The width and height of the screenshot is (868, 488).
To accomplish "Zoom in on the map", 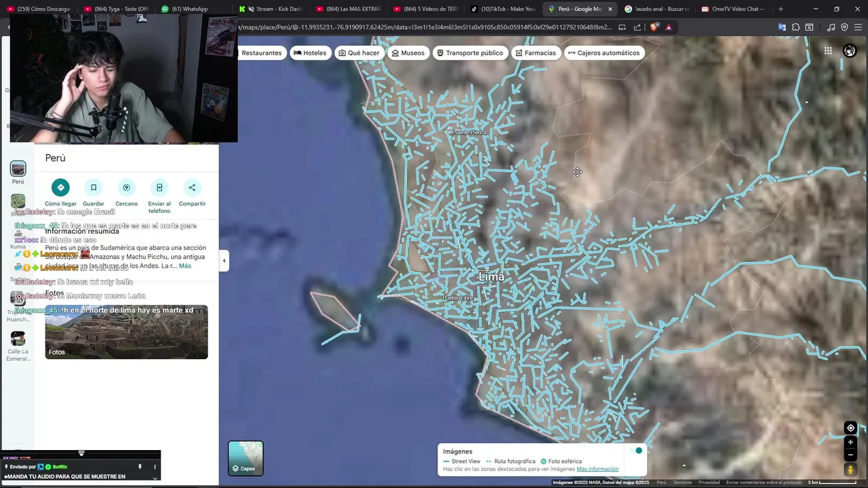I will [x=850, y=443].
